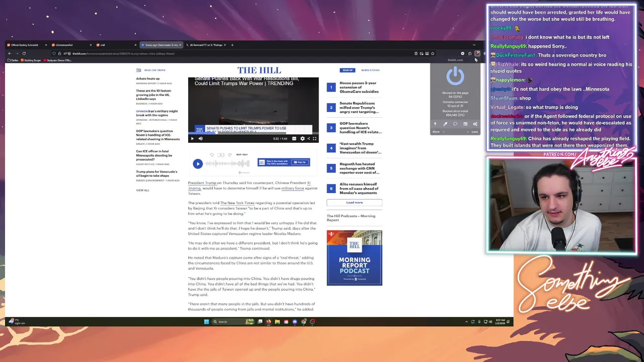Enter video fullscreen mode
This screenshot has width=644, height=362.
314,138
